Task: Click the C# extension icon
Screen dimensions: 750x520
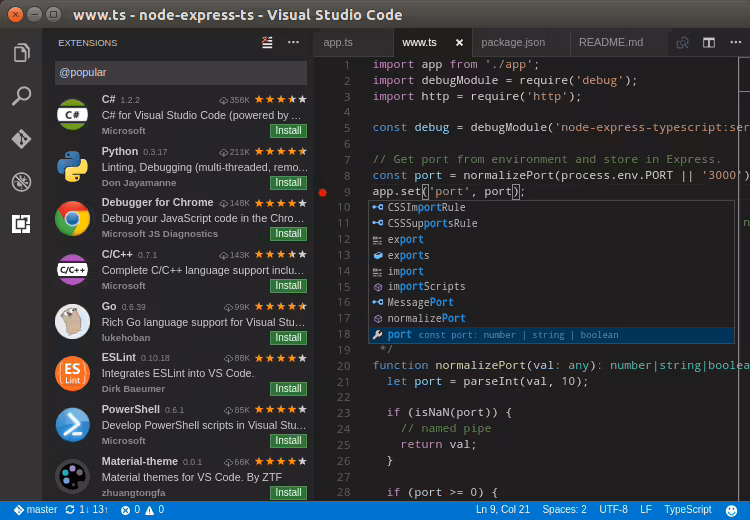Action: tap(72, 115)
